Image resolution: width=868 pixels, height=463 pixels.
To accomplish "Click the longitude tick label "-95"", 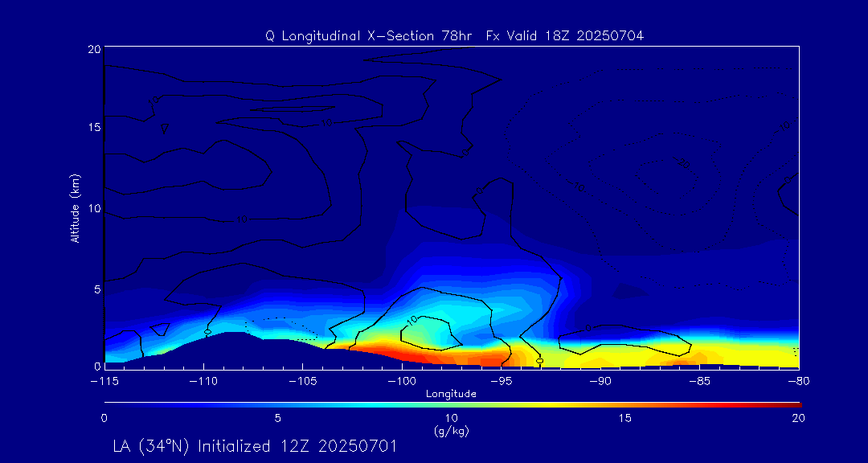I will 502,382.
